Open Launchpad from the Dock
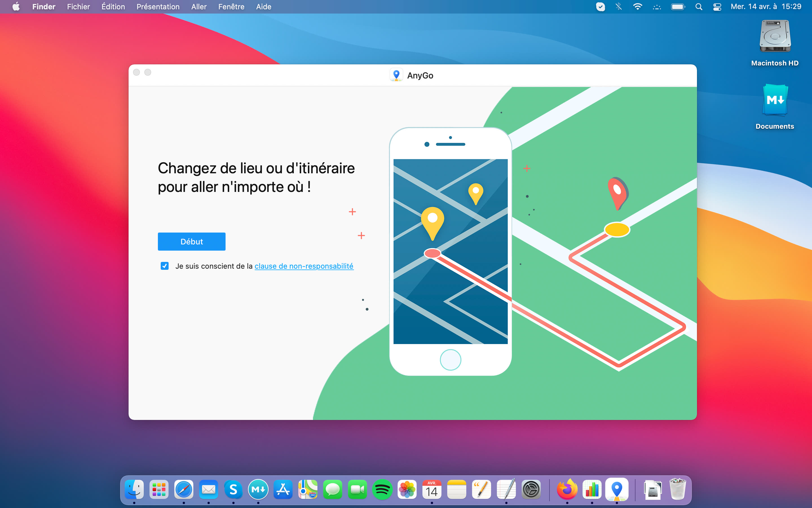 pyautogui.click(x=159, y=490)
